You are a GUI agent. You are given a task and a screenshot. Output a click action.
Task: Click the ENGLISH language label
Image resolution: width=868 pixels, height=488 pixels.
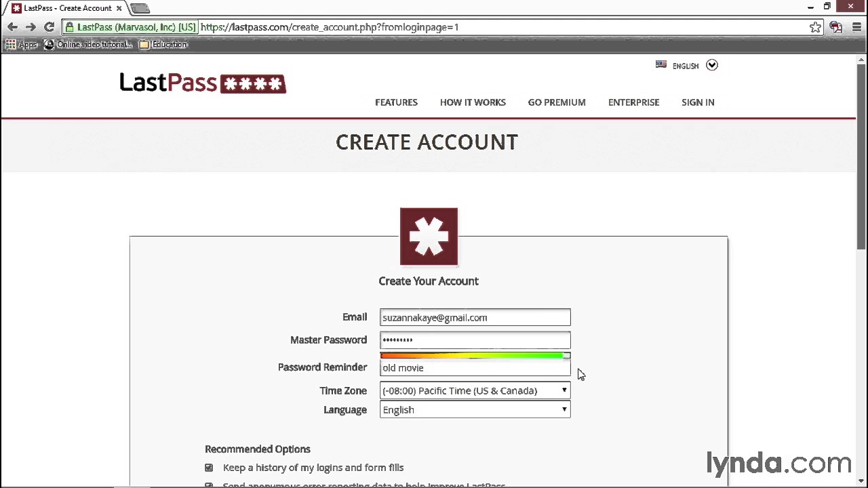point(686,66)
